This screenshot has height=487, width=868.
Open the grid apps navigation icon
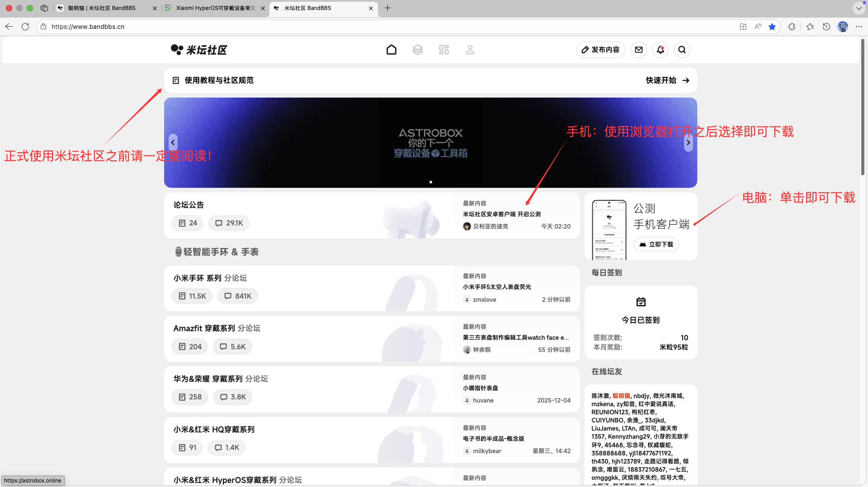click(444, 50)
